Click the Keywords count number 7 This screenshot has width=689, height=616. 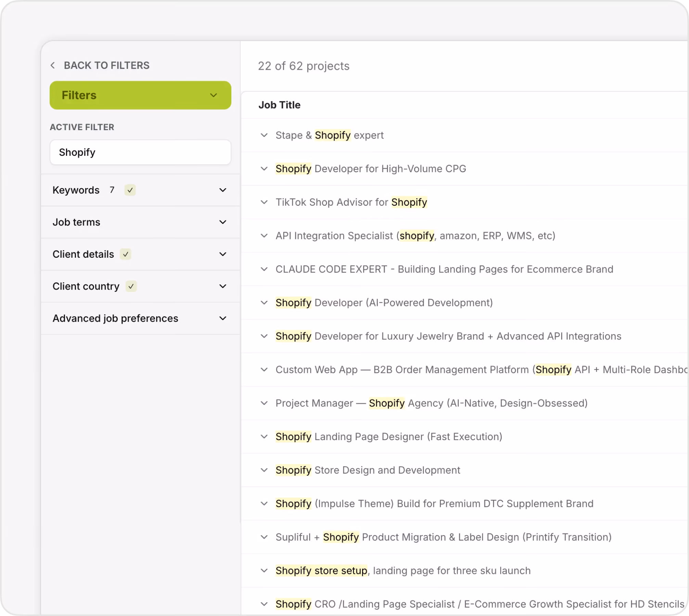coord(112,190)
